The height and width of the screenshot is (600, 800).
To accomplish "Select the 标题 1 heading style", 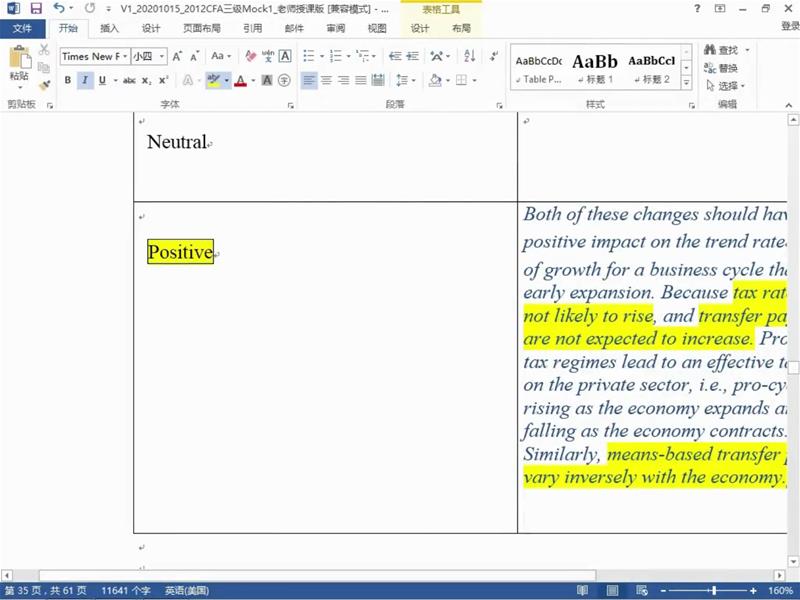I will coord(594,68).
